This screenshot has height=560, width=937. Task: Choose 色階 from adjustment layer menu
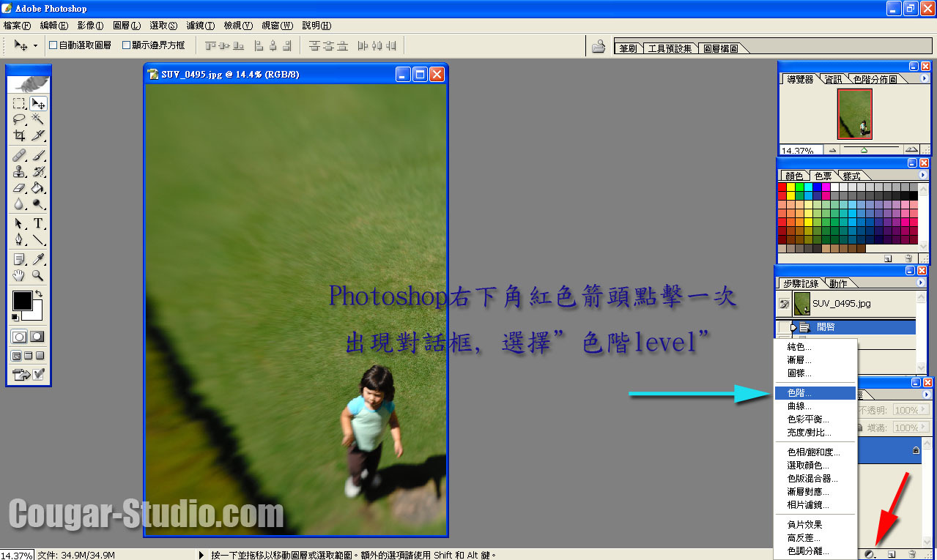(x=815, y=393)
